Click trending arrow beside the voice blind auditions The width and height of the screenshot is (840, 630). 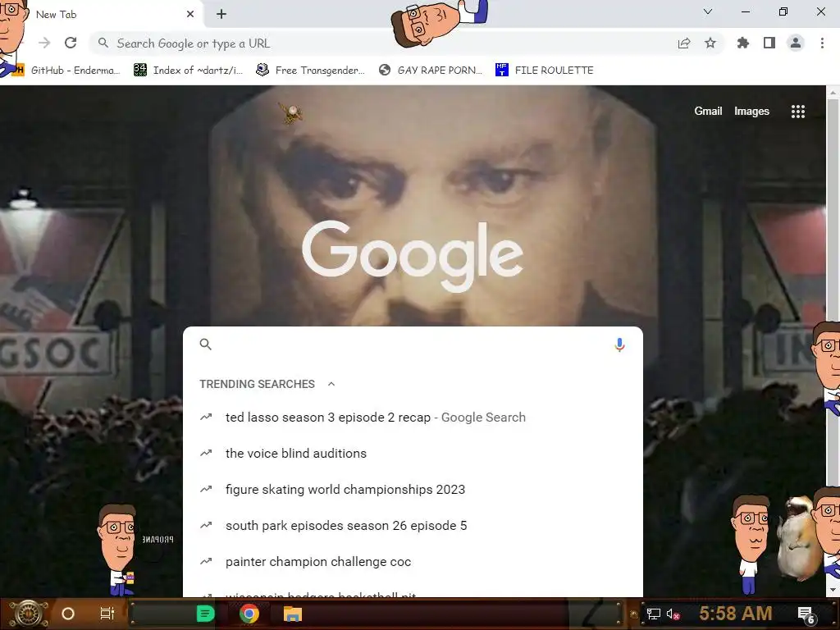click(x=206, y=453)
